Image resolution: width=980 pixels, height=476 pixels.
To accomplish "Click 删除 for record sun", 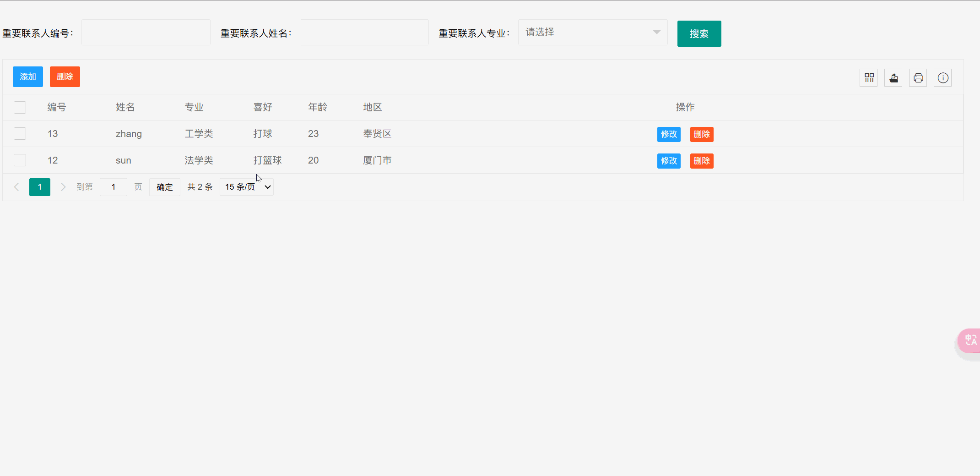I will coord(702,161).
